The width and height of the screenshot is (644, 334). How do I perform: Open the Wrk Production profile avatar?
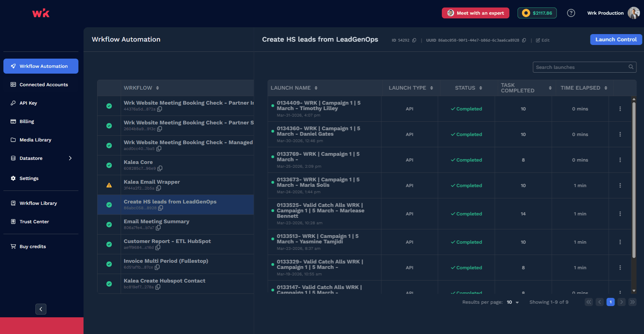pyautogui.click(x=633, y=13)
